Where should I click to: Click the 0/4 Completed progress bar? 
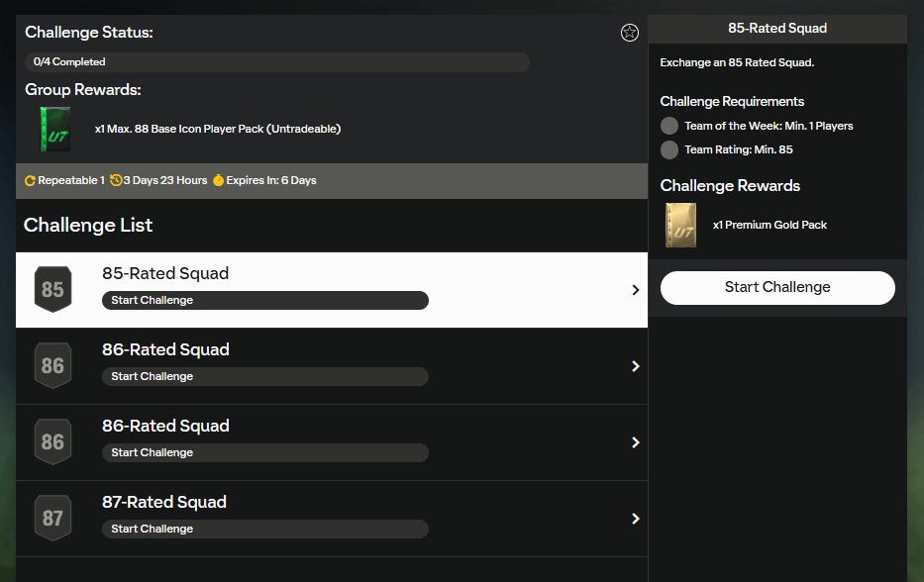pos(277,62)
